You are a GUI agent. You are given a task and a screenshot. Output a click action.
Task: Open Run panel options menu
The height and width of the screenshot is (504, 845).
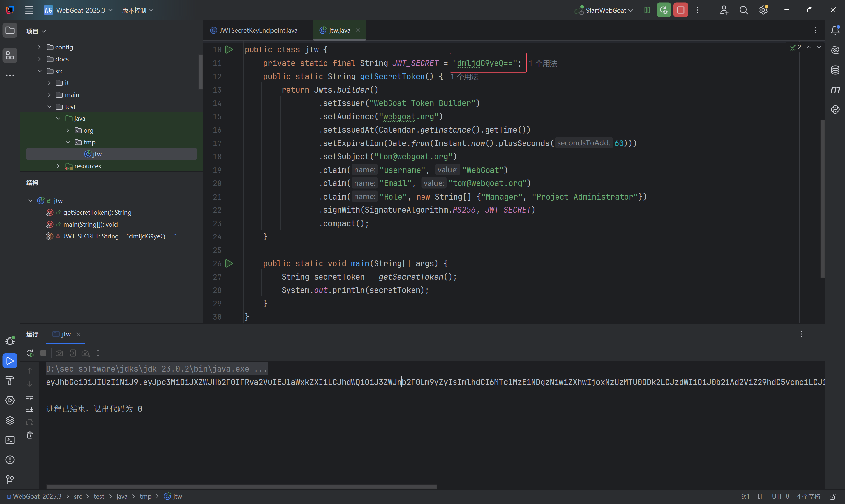click(x=801, y=334)
